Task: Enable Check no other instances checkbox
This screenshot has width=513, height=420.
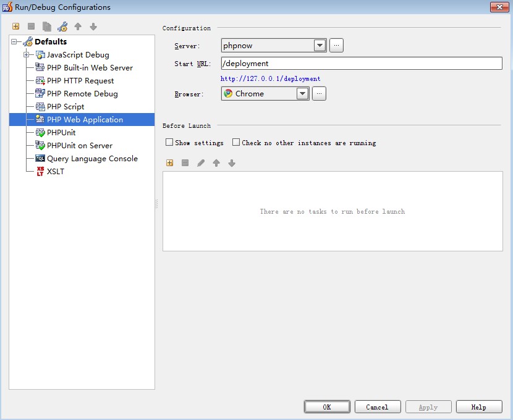Action: (x=236, y=142)
